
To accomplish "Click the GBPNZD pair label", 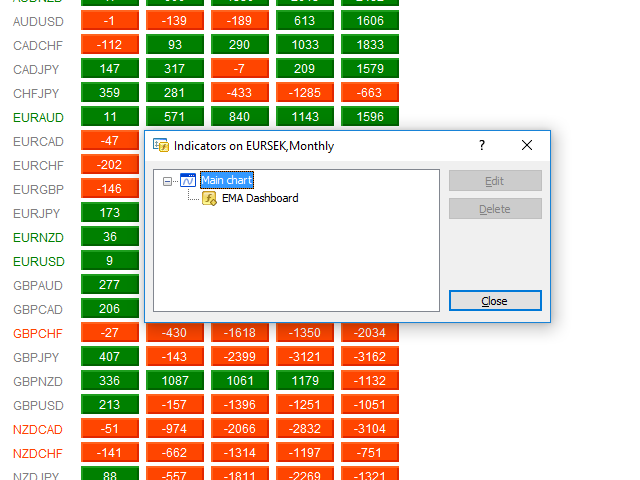I will point(38,382).
